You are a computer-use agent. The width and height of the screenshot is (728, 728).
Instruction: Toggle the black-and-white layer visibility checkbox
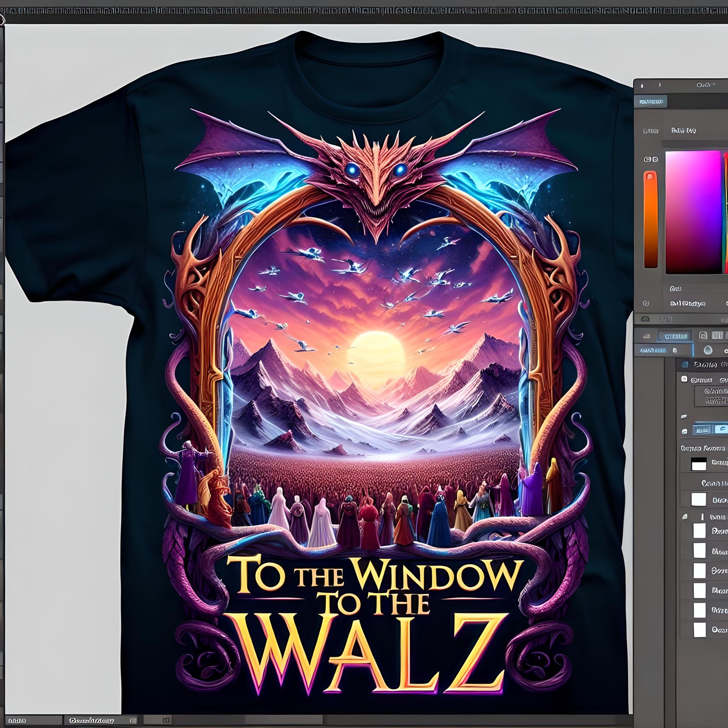coord(699,465)
